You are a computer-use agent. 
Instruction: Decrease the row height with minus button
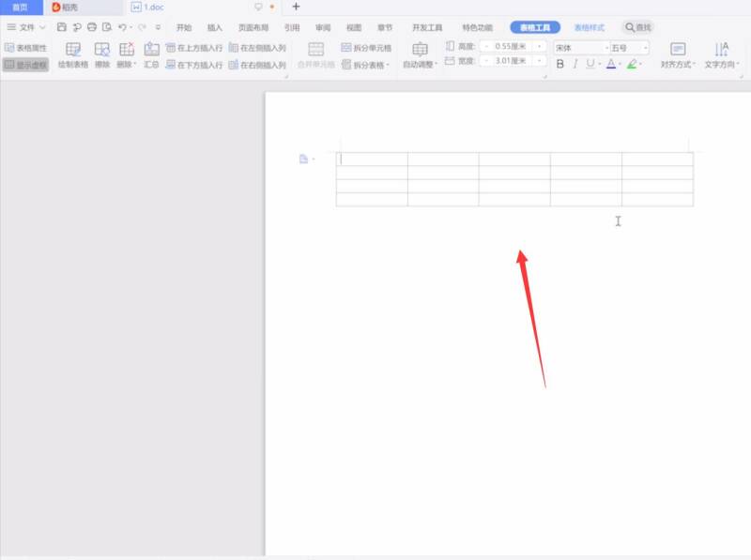tap(486, 46)
